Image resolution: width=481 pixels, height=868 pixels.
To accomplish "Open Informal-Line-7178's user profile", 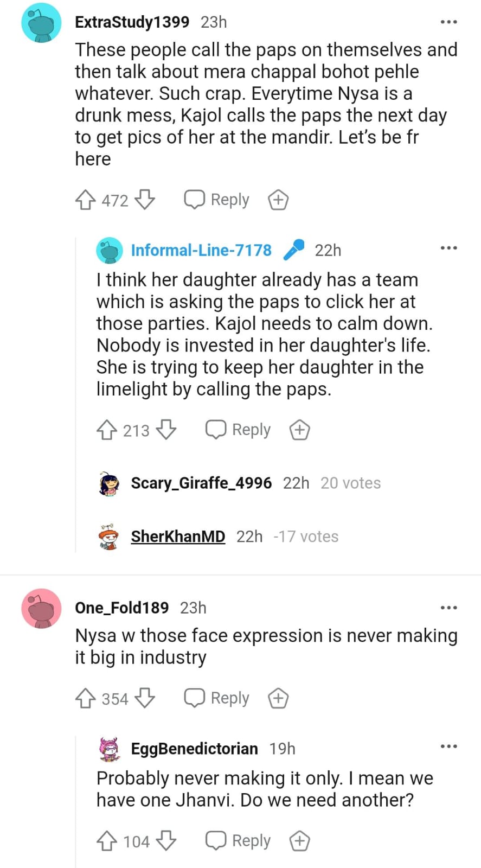I will click(x=201, y=250).
